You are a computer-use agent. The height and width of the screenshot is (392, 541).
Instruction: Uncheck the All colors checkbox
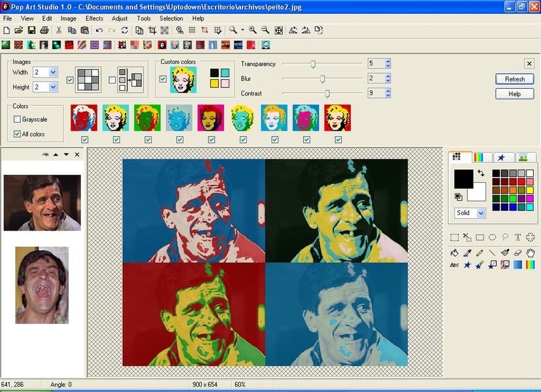(x=18, y=134)
